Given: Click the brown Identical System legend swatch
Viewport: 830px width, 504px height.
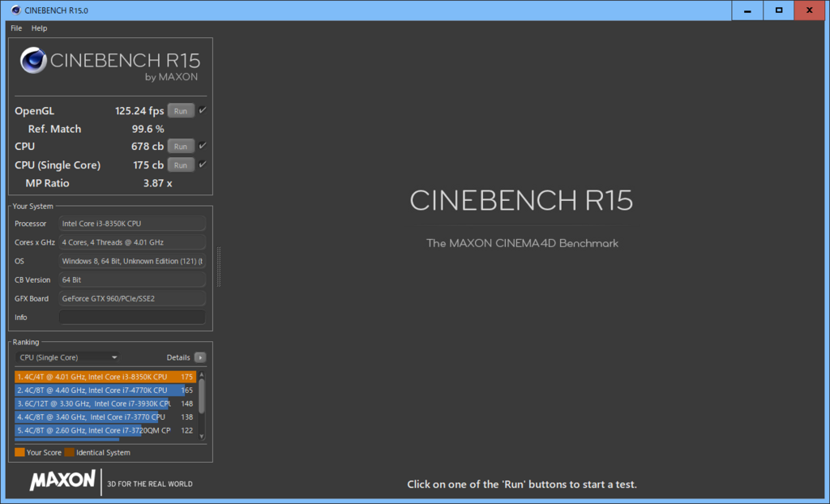Looking at the screenshot, I should 70,452.
